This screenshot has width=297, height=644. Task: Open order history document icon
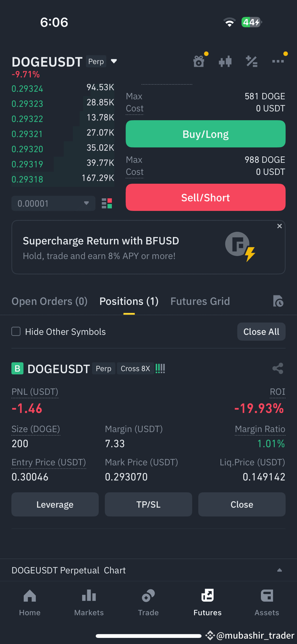278,301
